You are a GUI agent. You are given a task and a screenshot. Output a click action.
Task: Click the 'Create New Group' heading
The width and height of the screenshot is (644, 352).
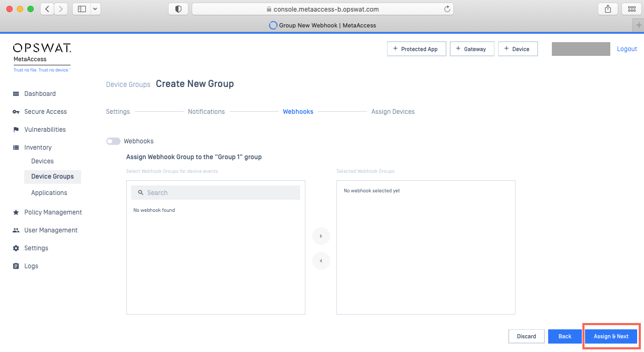(195, 84)
